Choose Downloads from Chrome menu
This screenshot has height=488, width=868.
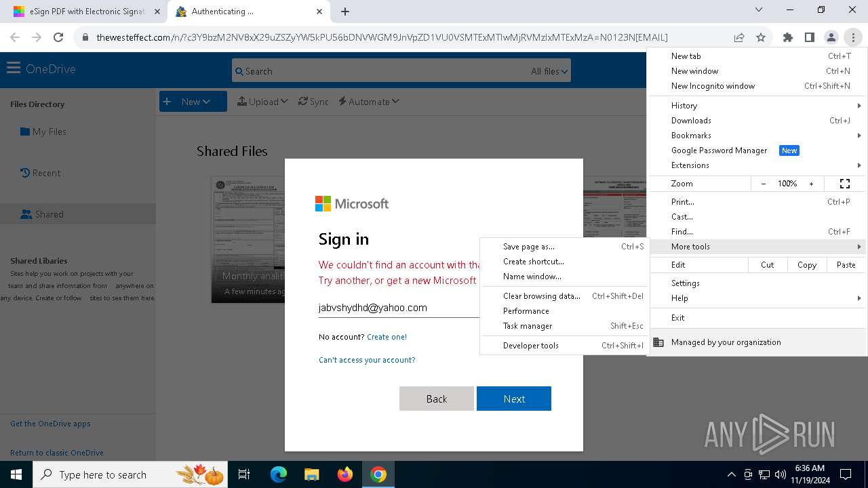[758, 121]
